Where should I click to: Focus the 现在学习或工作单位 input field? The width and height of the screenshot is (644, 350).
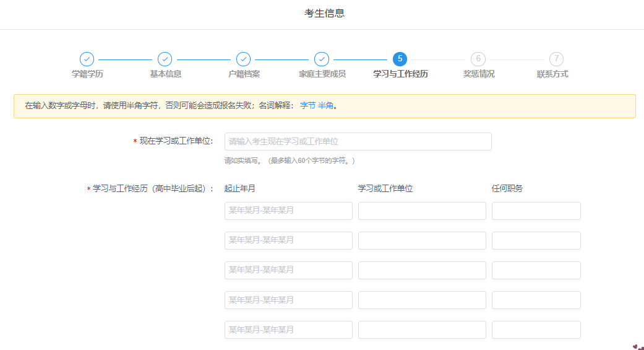358,142
